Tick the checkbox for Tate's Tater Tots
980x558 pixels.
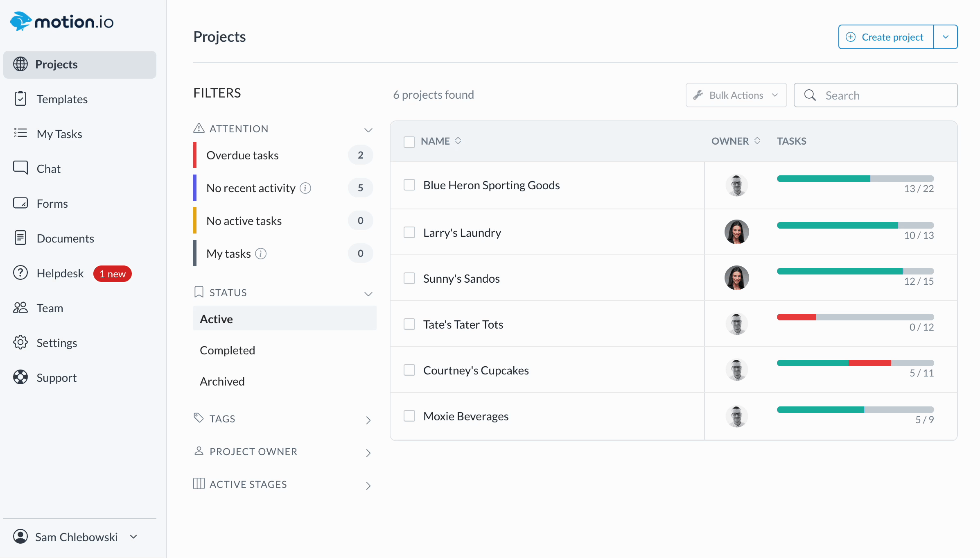click(x=409, y=324)
